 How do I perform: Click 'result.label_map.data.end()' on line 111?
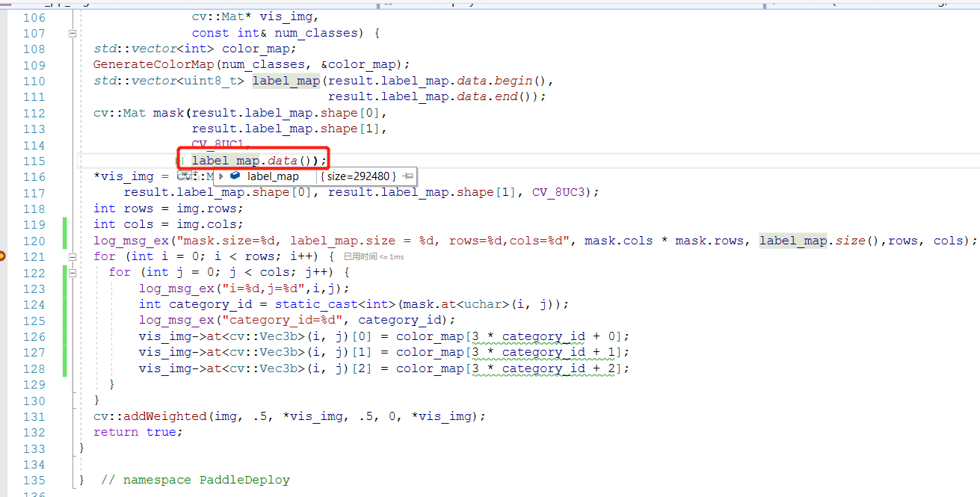(x=434, y=97)
